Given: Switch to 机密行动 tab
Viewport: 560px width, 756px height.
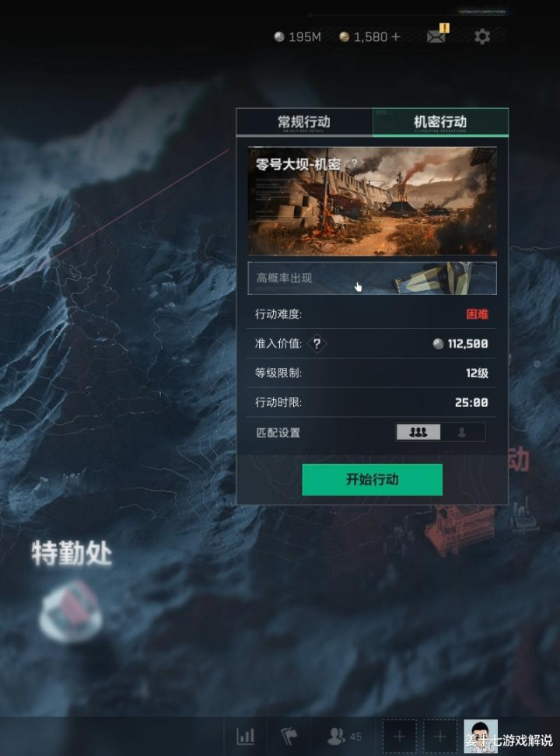Looking at the screenshot, I should pyautogui.click(x=440, y=122).
